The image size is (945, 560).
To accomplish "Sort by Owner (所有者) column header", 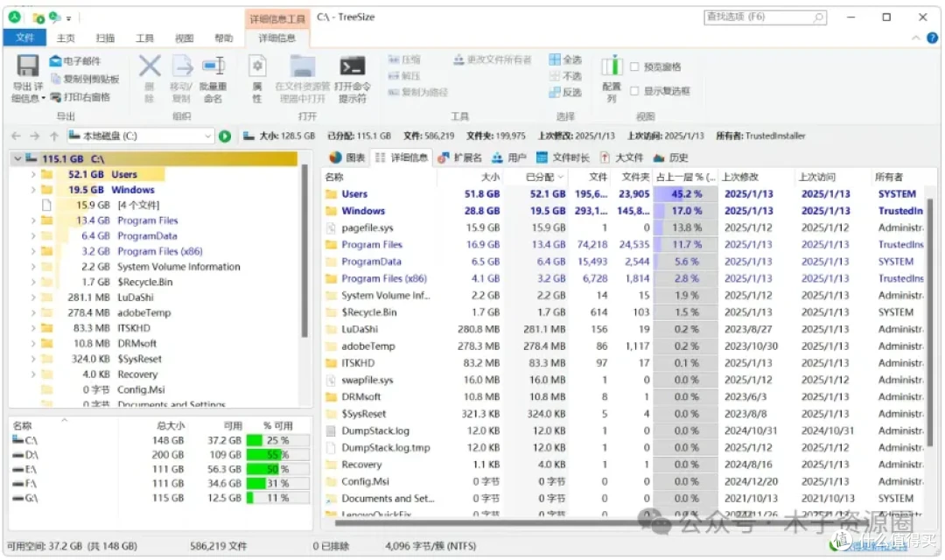I will [x=897, y=178].
